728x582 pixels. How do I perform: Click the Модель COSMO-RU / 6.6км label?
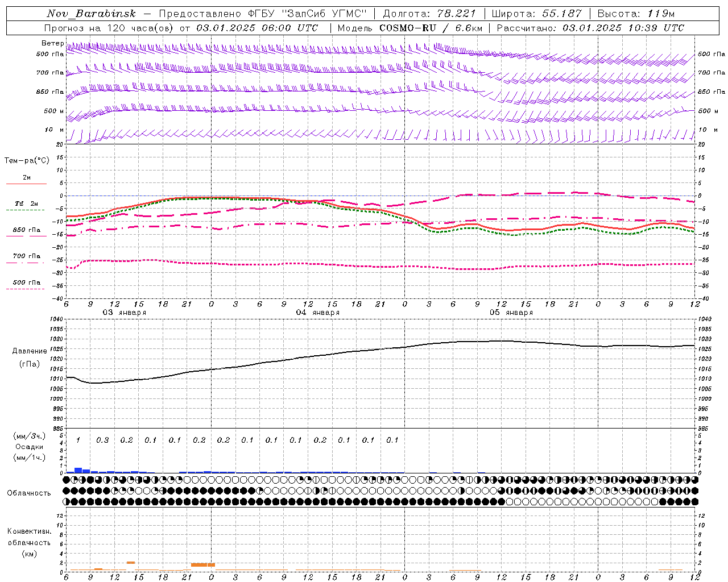click(x=409, y=28)
